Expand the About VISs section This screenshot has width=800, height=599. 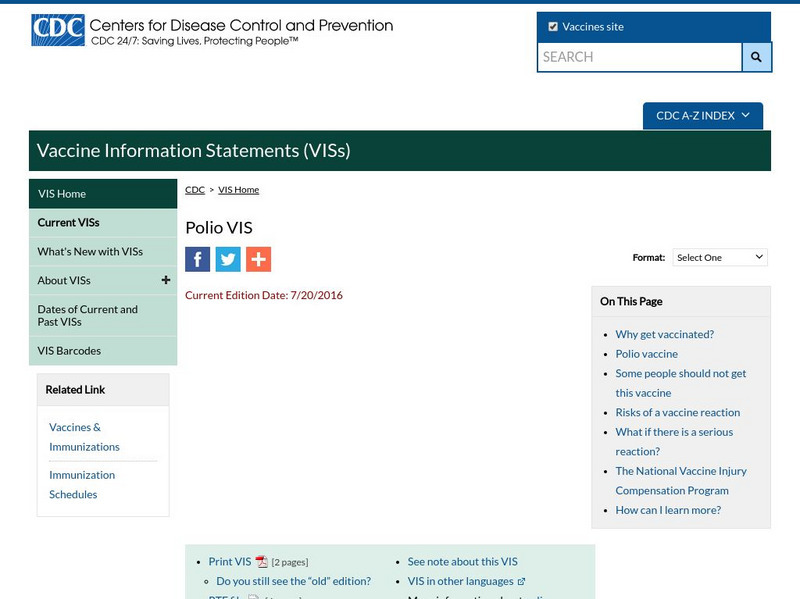(x=165, y=280)
